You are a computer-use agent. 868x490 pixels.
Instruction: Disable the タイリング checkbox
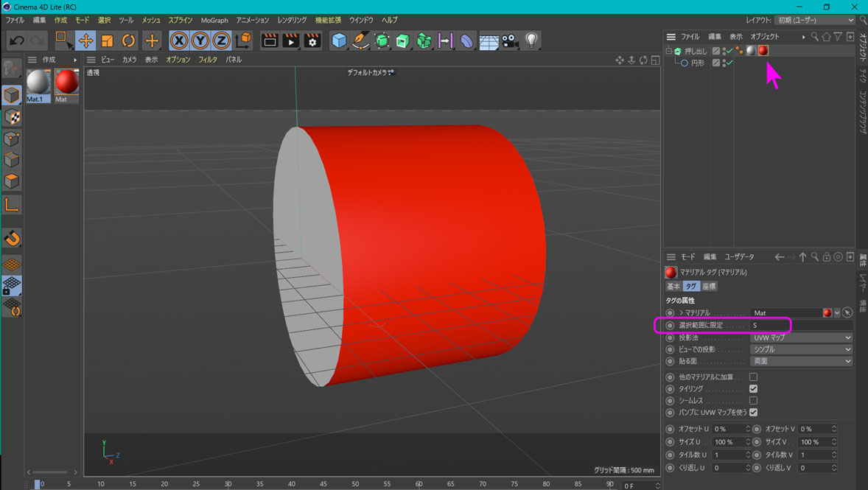pyautogui.click(x=753, y=389)
